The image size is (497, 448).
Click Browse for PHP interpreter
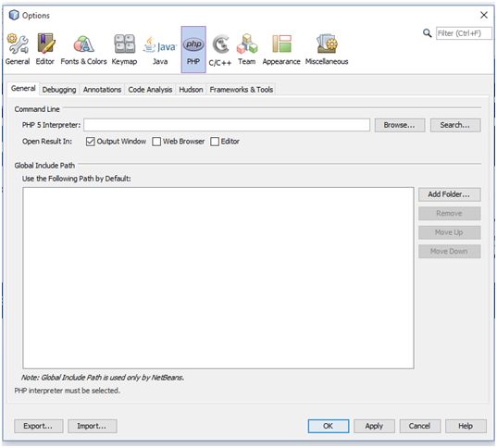point(400,125)
